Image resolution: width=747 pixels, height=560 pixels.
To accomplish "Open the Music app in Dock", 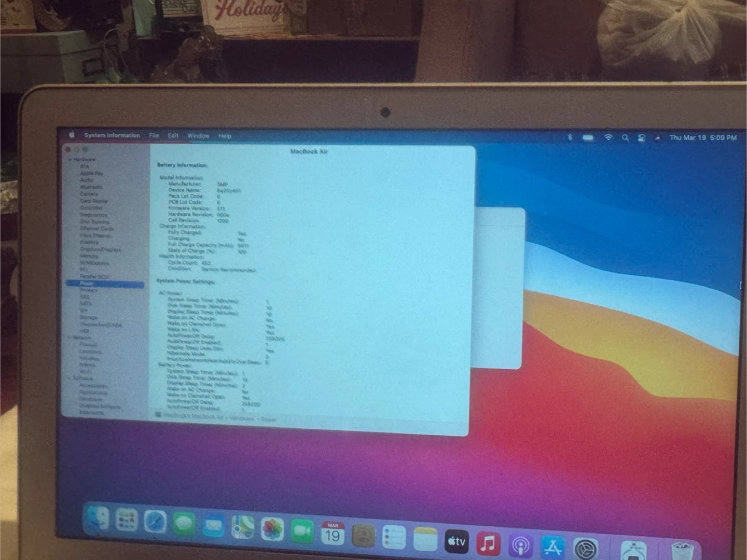I will [488, 543].
